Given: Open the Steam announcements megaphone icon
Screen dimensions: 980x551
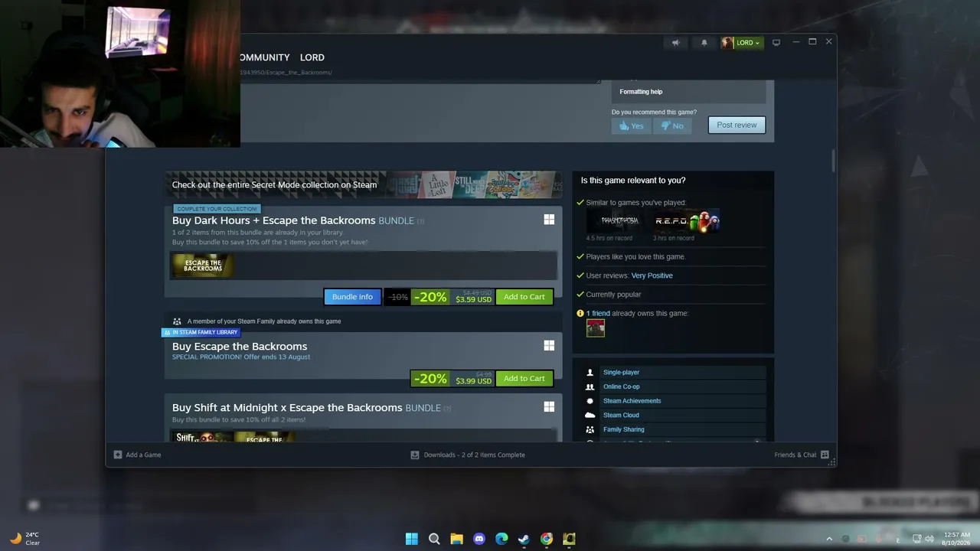Looking at the screenshot, I should [x=675, y=43].
